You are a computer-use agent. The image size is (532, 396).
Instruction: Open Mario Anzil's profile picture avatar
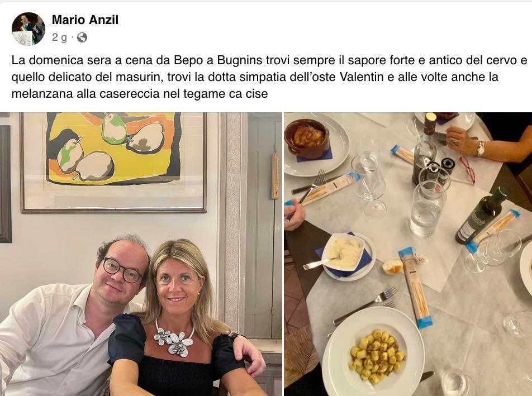28,29
